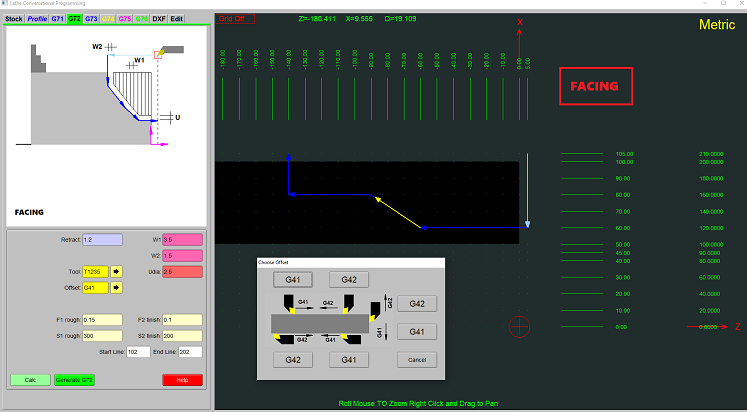Screen dimensions: 747x412
Task: Click the Generate G72 button
Action: [x=74, y=380]
